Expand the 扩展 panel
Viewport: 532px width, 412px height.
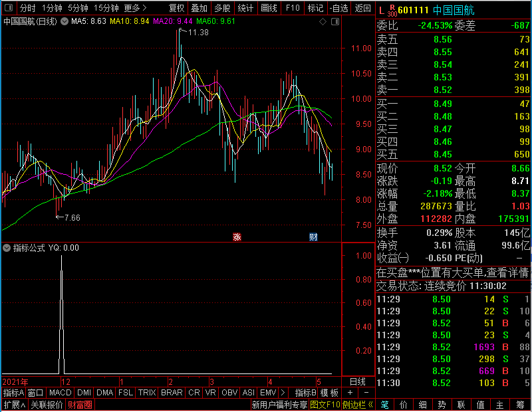[x=15, y=405]
